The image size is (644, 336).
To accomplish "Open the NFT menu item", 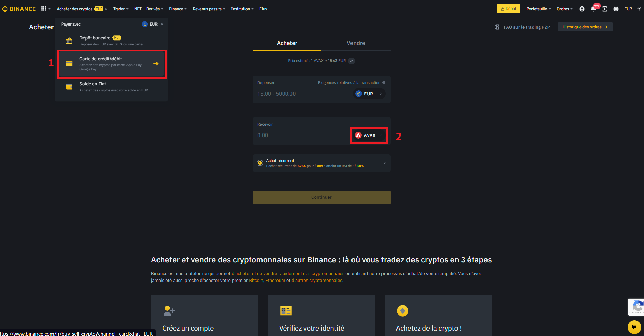I will pos(138,9).
